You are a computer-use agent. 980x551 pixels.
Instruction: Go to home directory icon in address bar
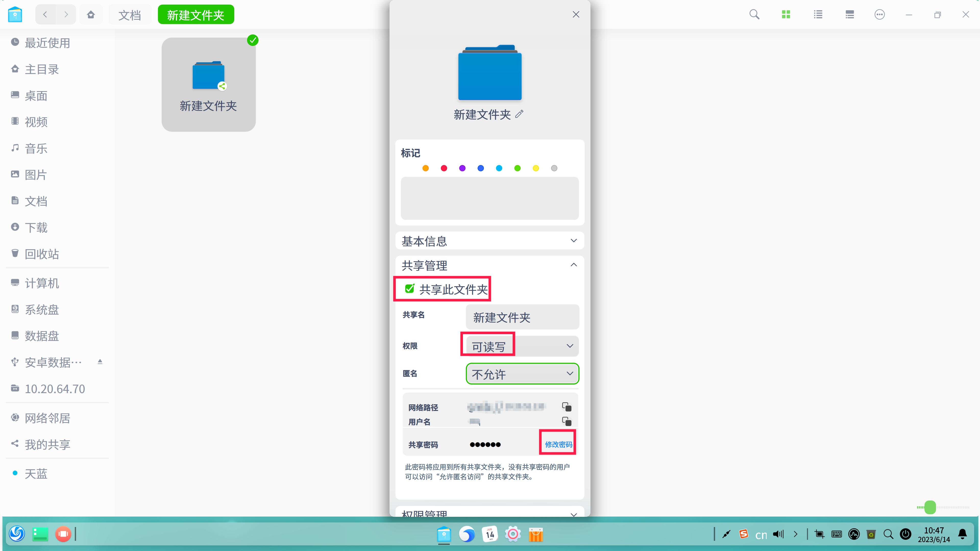point(91,15)
